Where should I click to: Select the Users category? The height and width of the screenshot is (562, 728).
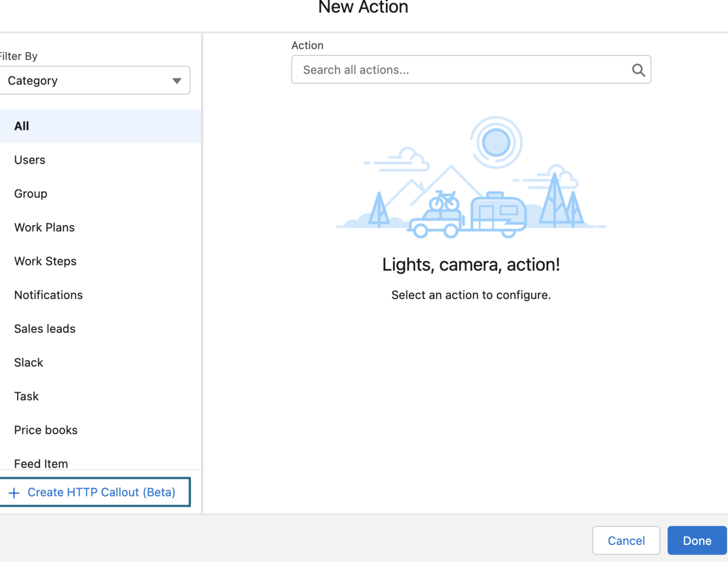point(100,160)
